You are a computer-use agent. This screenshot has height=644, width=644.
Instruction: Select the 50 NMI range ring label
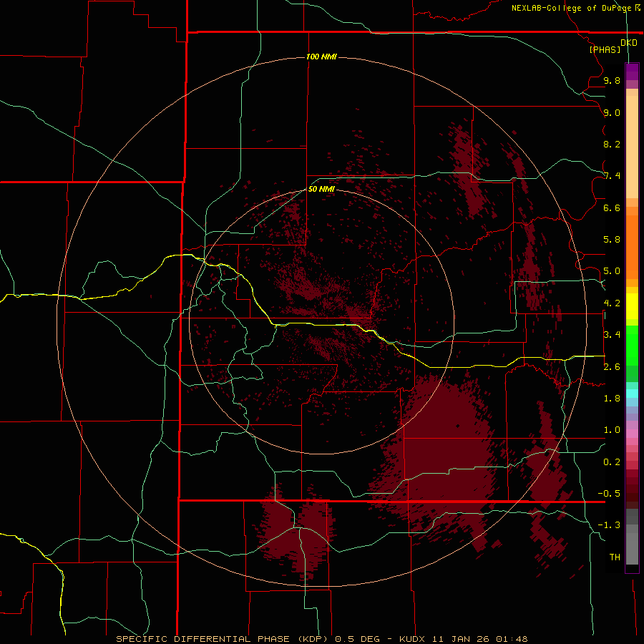point(321,189)
